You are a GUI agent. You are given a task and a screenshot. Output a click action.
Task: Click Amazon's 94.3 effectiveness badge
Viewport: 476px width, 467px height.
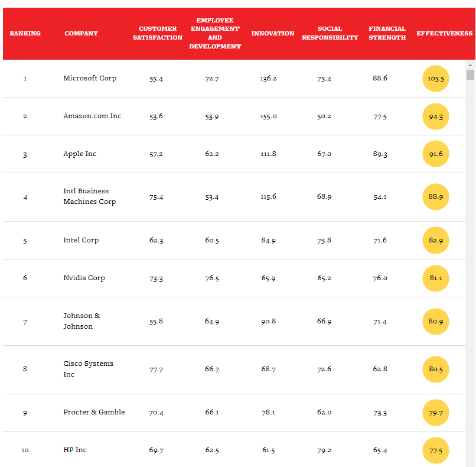[436, 116]
